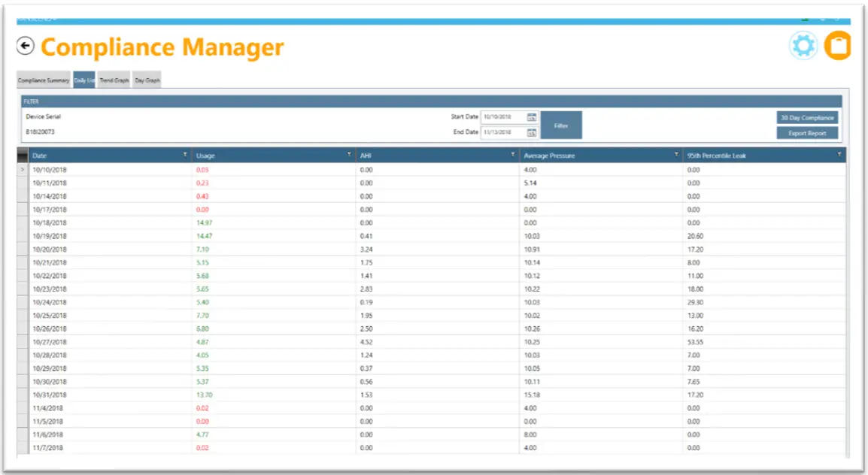Image resolution: width=868 pixels, height=475 pixels.
Task: Open the Average Pressure column filter icon
Action: click(676, 155)
